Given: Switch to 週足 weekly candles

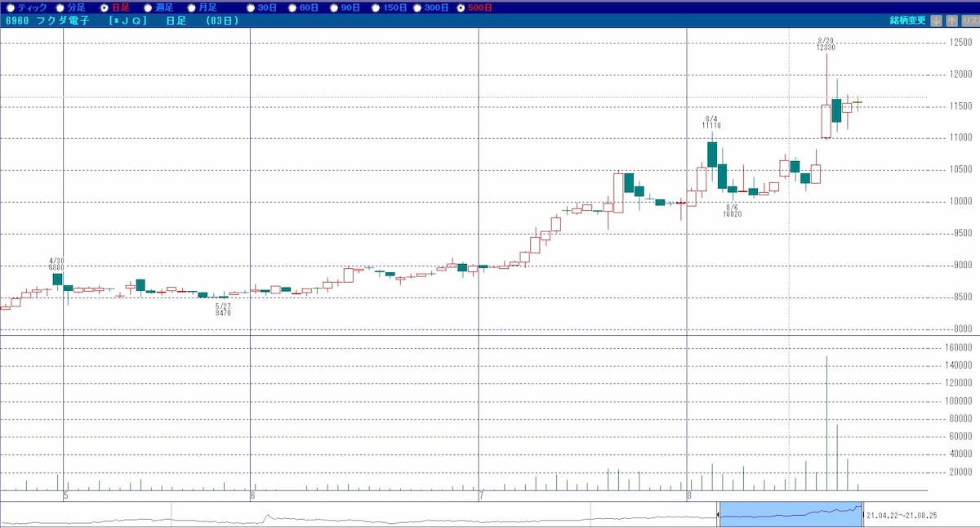Looking at the screenshot, I should [148, 7].
